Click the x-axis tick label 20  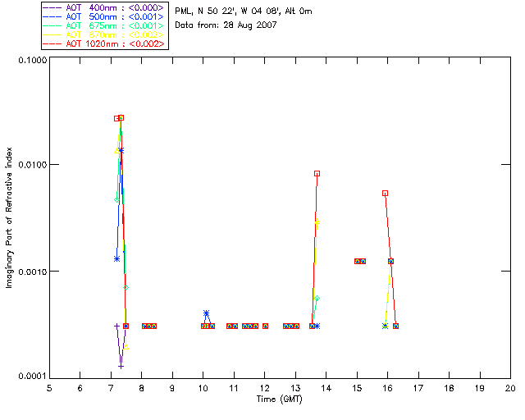point(510,388)
